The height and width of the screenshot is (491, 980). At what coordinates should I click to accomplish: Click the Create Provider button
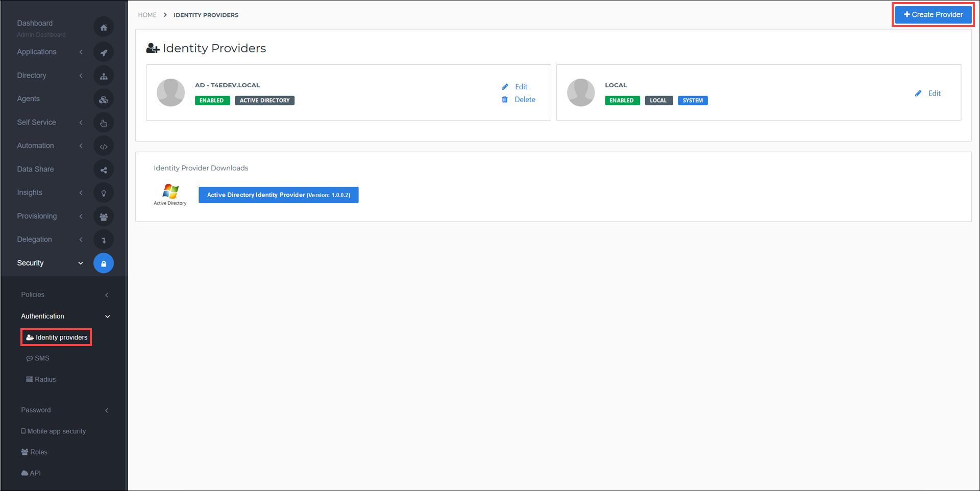[x=933, y=15]
